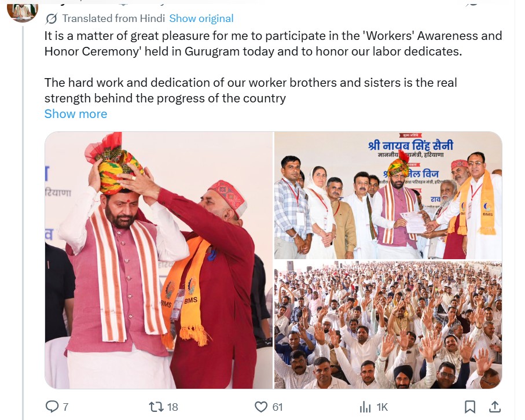525x420 pixels.
Task: Like the post using the heart icon
Action: click(x=261, y=407)
